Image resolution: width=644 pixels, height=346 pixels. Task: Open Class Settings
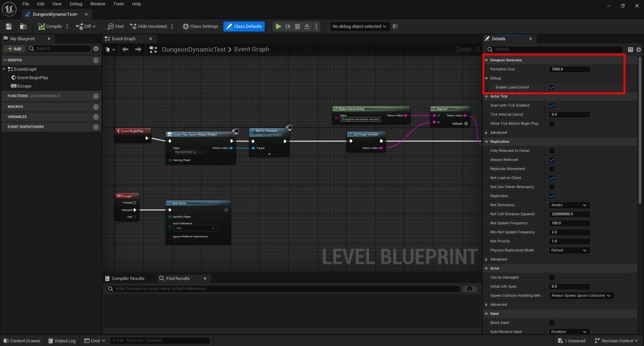[x=200, y=26]
